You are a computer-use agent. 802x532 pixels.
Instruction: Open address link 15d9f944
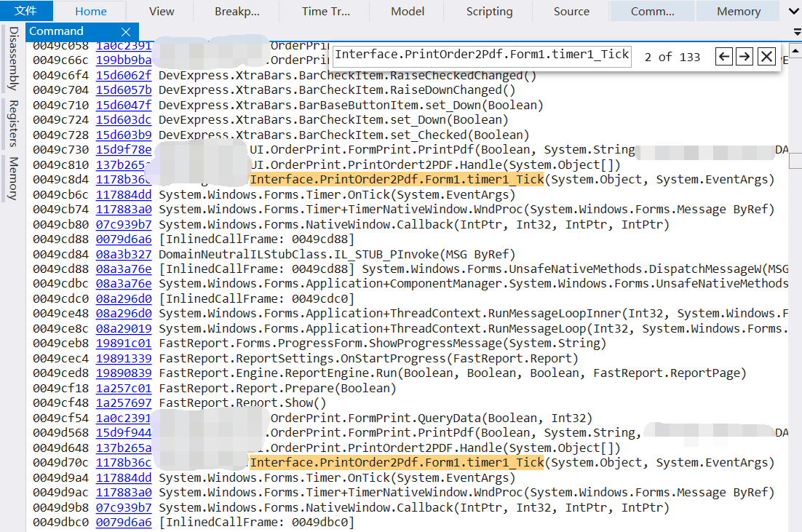click(x=124, y=433)
